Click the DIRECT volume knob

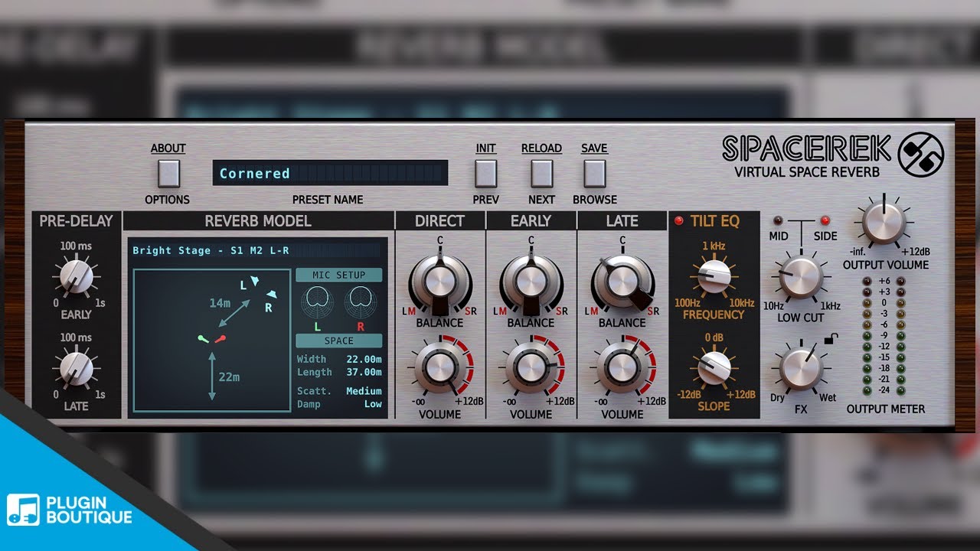(x=439, y=369)
